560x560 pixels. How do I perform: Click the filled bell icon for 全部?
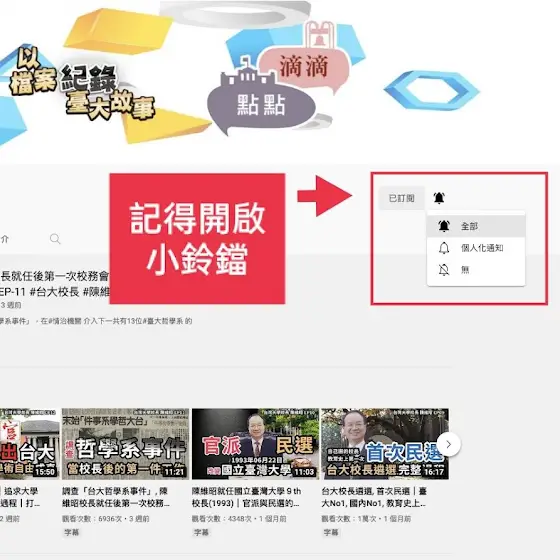point(444,226)
